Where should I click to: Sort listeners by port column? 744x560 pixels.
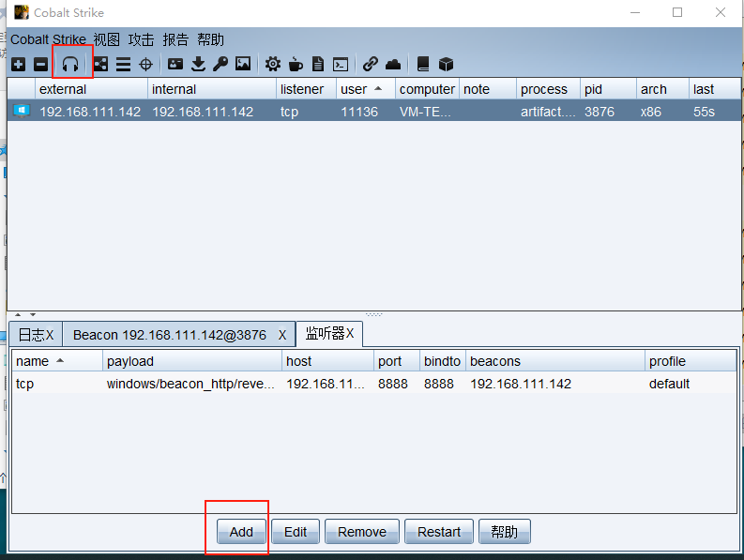(397, 361)
